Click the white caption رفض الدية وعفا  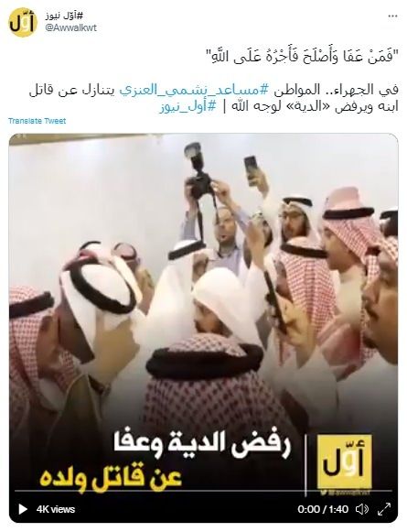pos(202,445)
